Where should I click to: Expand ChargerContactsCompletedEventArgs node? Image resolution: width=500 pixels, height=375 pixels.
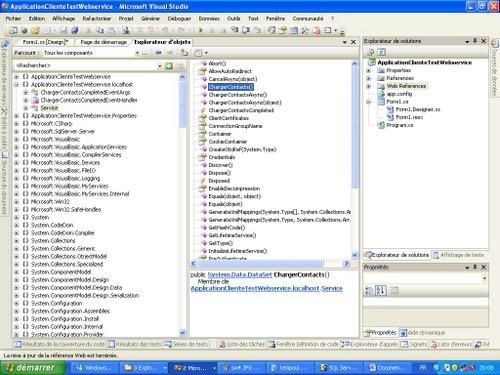pos(26,92)
